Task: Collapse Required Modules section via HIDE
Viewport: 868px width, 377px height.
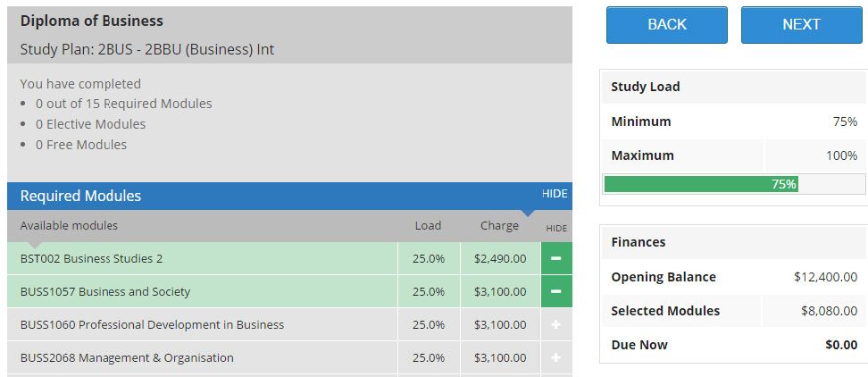Action: pyautogui.click(x=555, y=193)
